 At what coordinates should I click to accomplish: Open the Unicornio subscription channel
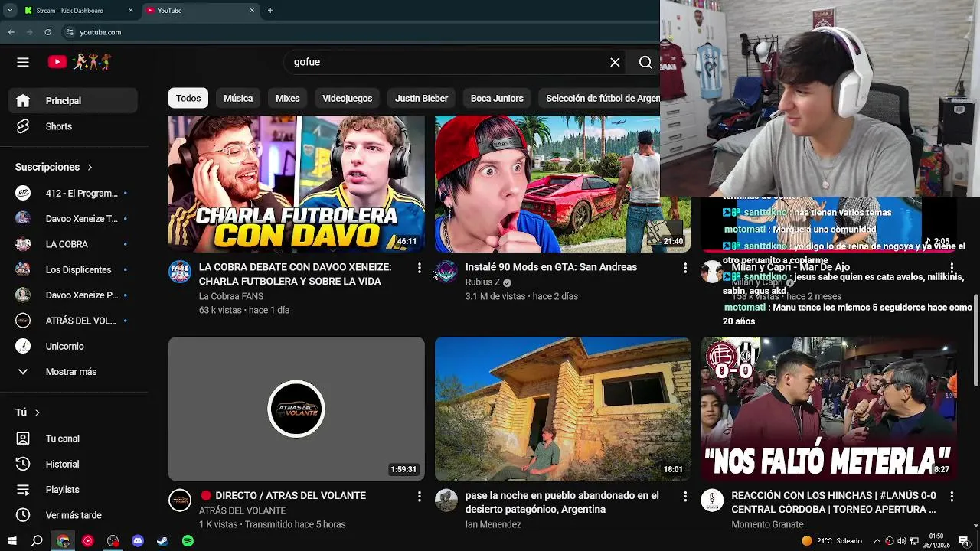tap(73, 346)
